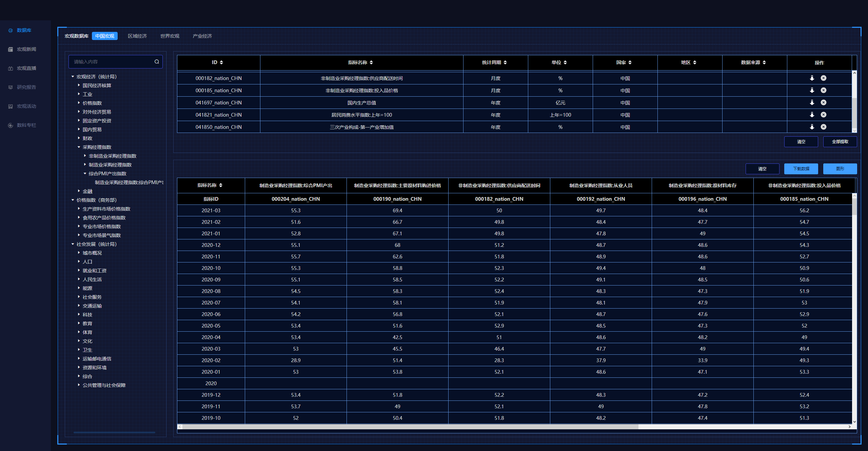Collapse 综合PMI产出指数 node

pos(85,174)
